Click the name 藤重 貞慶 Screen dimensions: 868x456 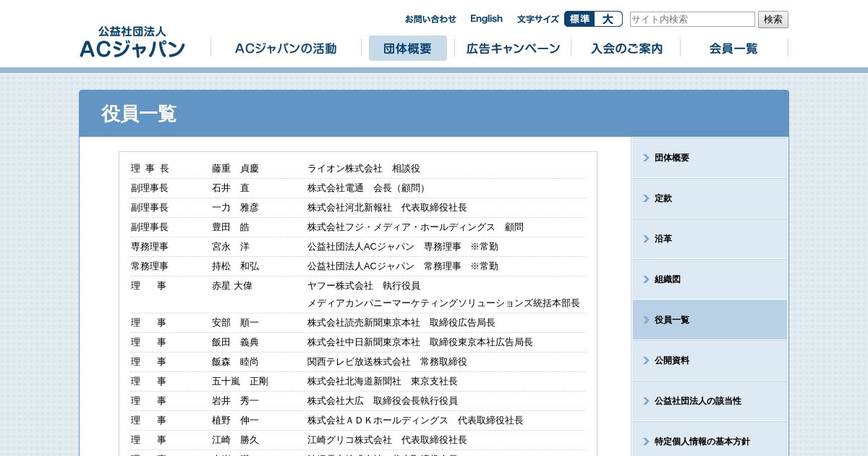coord(235,169)
